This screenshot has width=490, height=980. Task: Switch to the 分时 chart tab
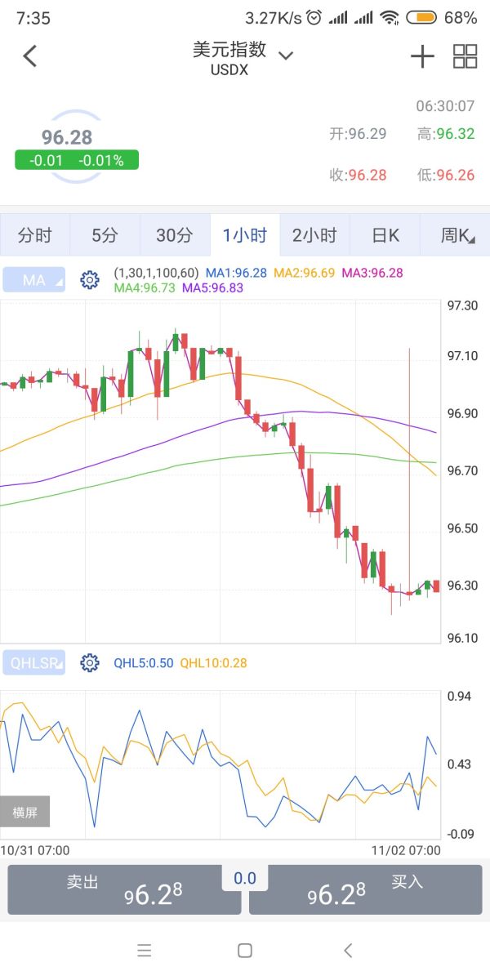click(35, 235)
